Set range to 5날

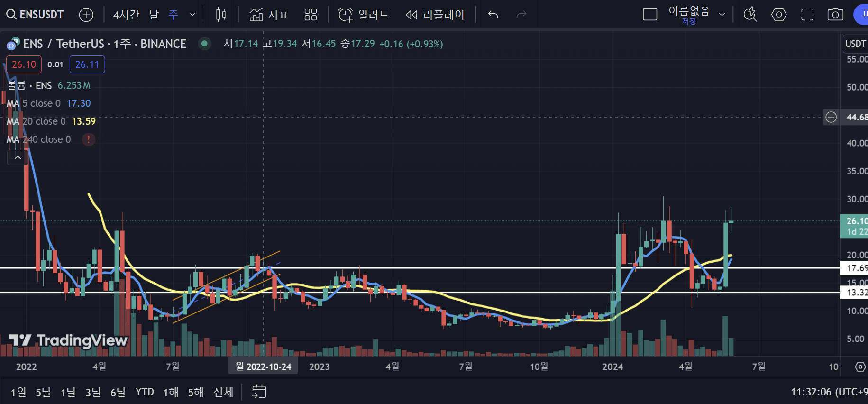point(43,392)
